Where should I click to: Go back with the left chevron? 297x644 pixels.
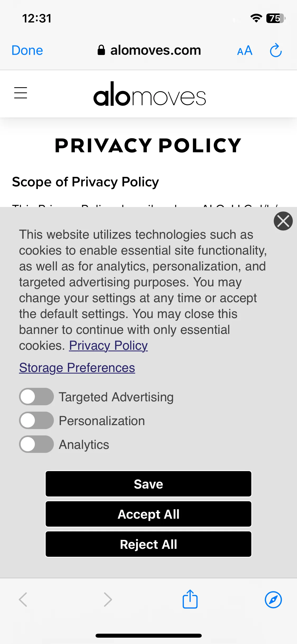click(x=23, y=599)
